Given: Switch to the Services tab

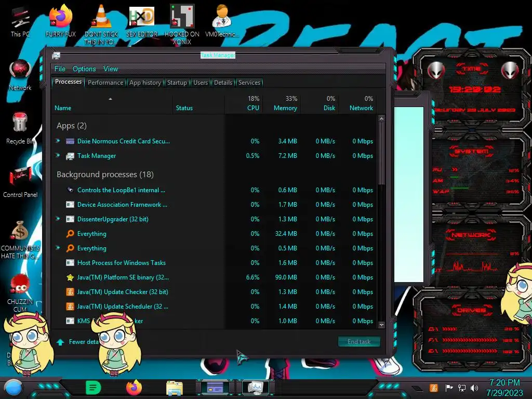Looking at the screenshot, I should (x=249, y=83).
